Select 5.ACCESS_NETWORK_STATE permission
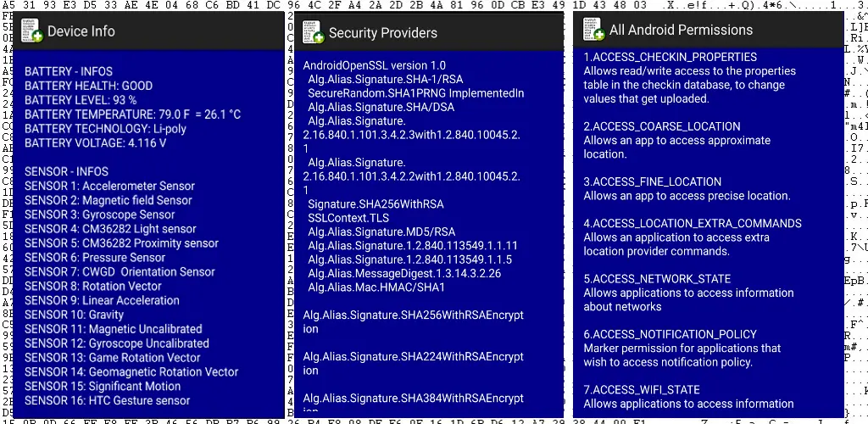This screenshot has height=424, width=868. pyautogui.click(x=657, y=278)
